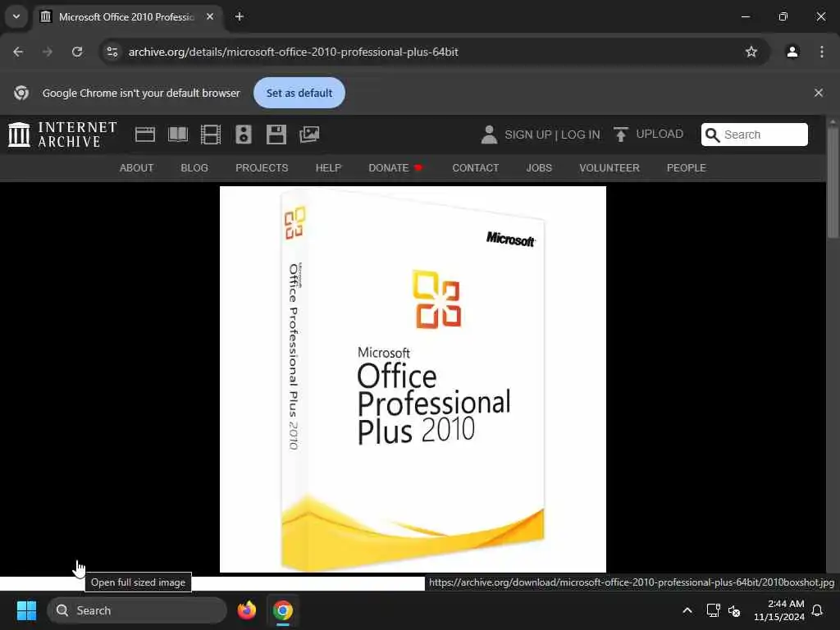Open the notifications bell icon

click(x=818, y=610)
